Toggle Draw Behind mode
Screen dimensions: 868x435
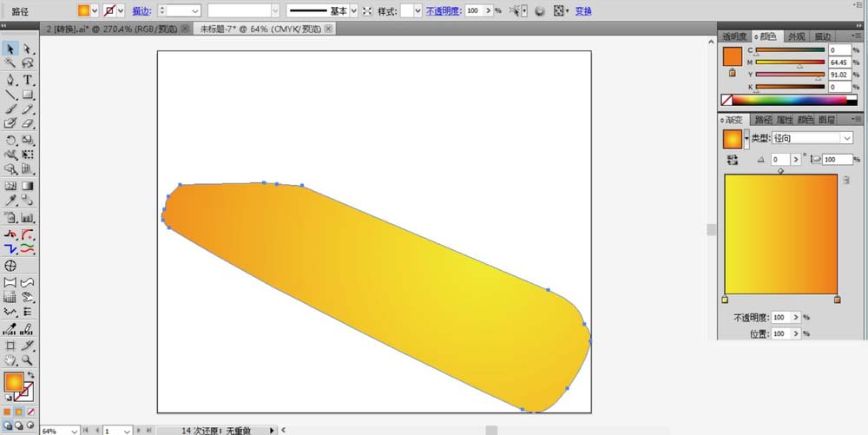(x=19, y=425)
